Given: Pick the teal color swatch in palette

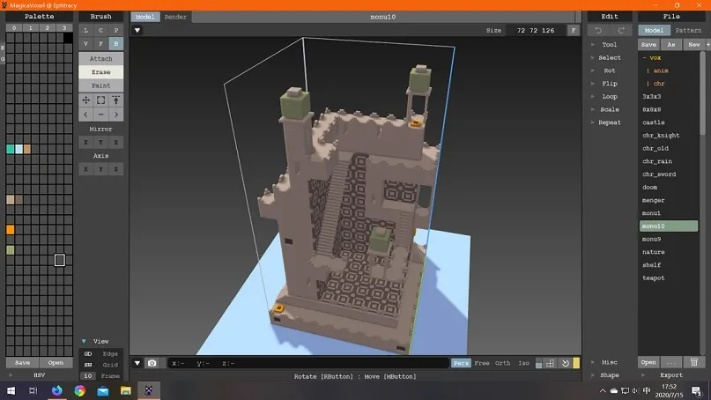Looking at the screenshot, I should coord(10,149).
